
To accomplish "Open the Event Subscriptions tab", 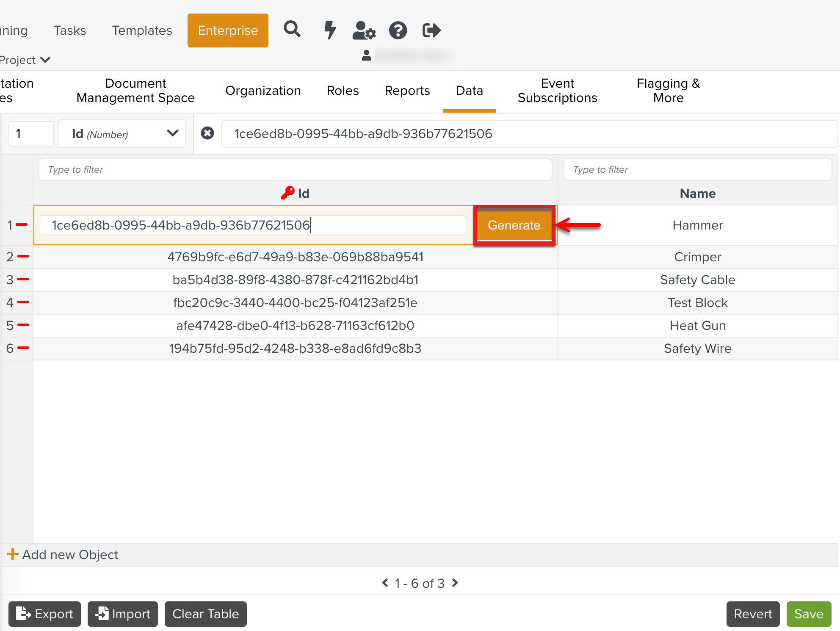I will pos(557,91).
